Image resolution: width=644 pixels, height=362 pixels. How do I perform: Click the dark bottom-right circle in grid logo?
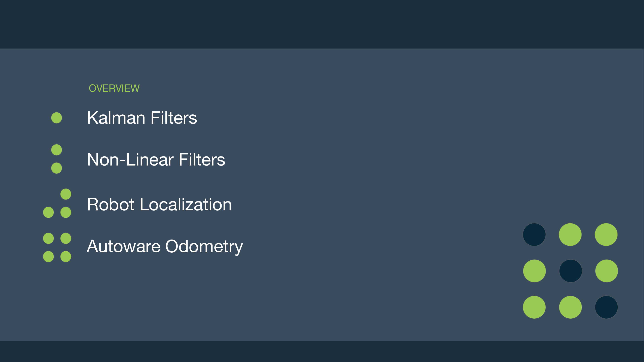606,307
